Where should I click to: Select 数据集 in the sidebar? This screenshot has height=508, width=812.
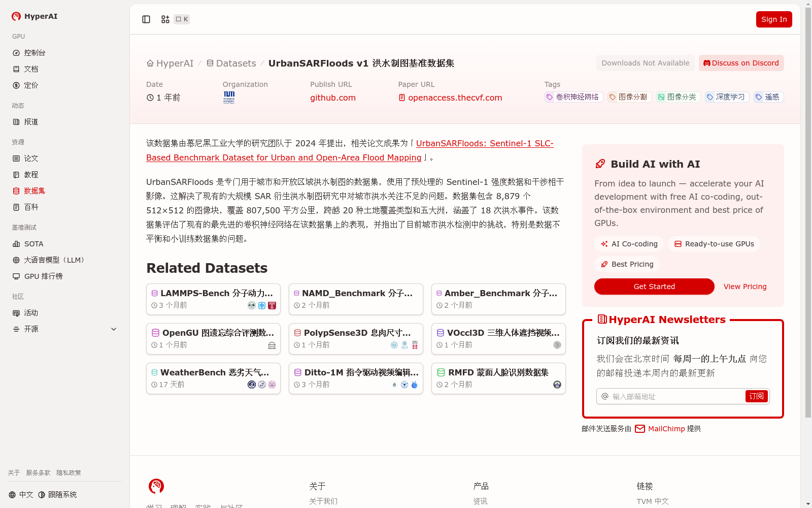click(64, 191)
